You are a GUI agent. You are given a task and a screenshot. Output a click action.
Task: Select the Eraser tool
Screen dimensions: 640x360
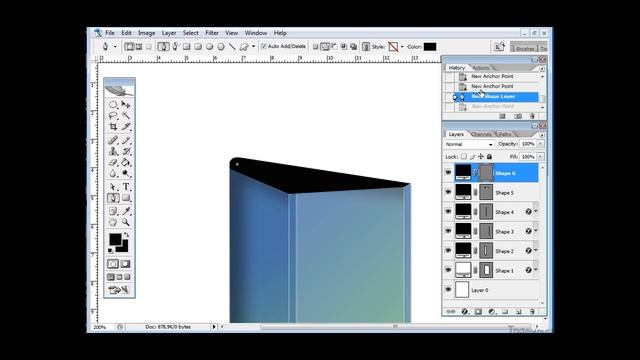(x=113, y=162)
